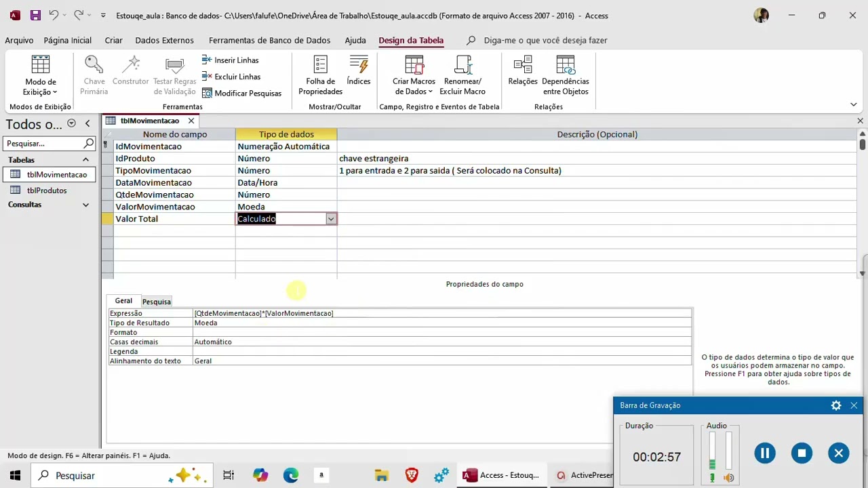Screen dimensions: 868x488
Task: Stop the recording in Barra de Gravação
Action: coord(802,453)
